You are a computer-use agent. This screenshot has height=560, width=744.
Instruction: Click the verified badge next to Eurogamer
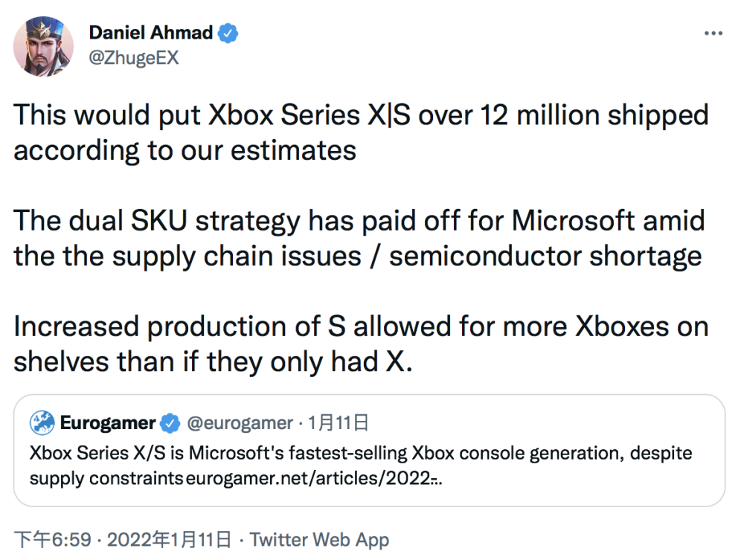[x=170, y=423]
